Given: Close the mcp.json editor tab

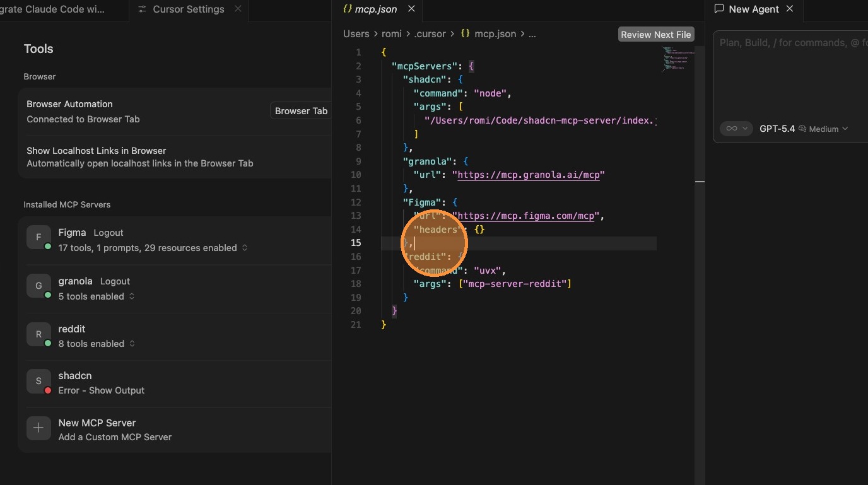Looking at the screenshot, I should [411, 9].
